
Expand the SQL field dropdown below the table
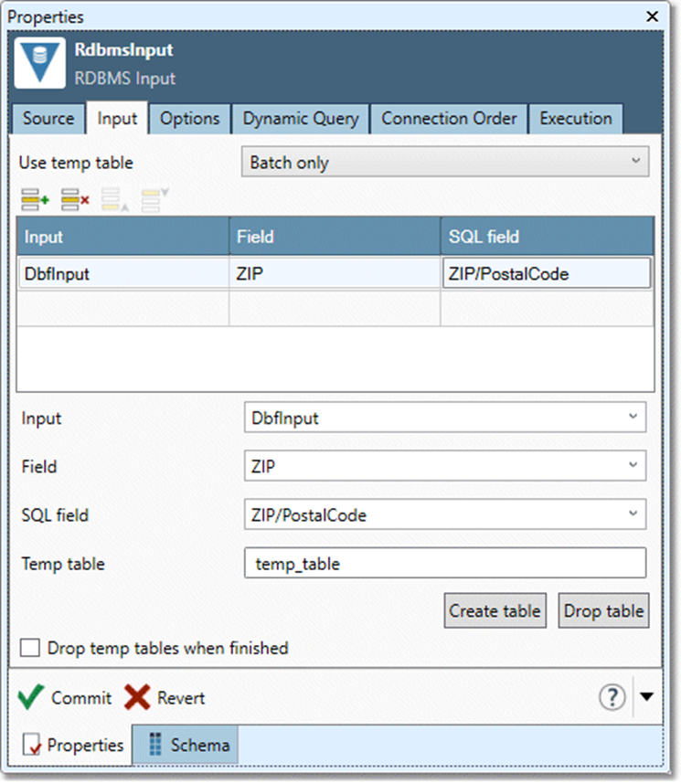click(x=444, y=514)
